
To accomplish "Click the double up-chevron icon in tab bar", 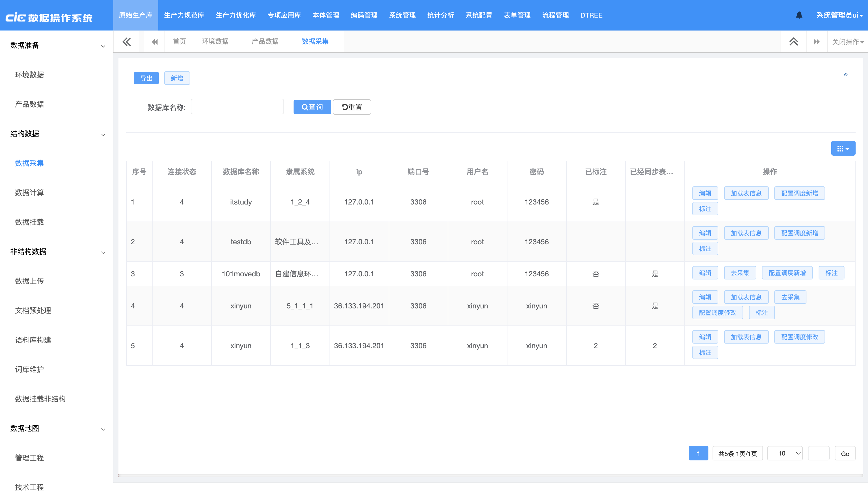I will (x=793, y=42).
